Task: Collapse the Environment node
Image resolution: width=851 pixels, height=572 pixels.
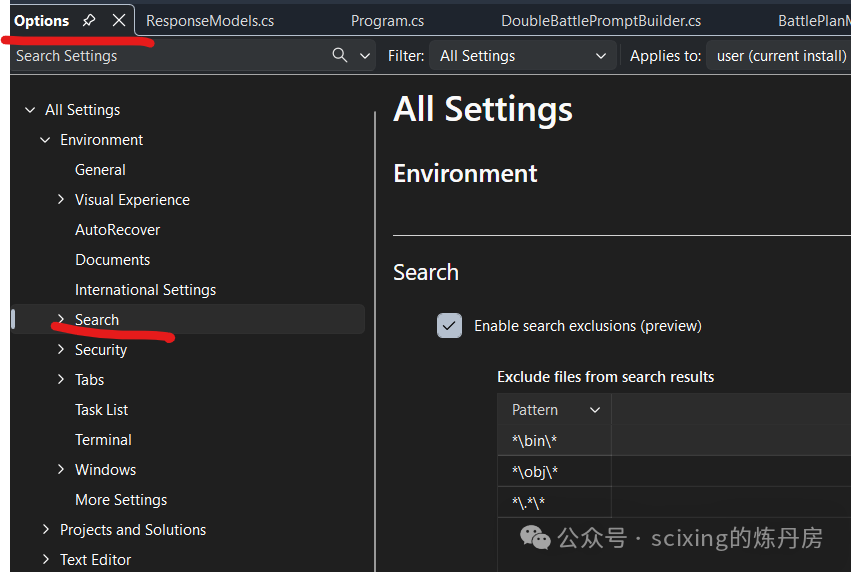Action: pos(45,140)
